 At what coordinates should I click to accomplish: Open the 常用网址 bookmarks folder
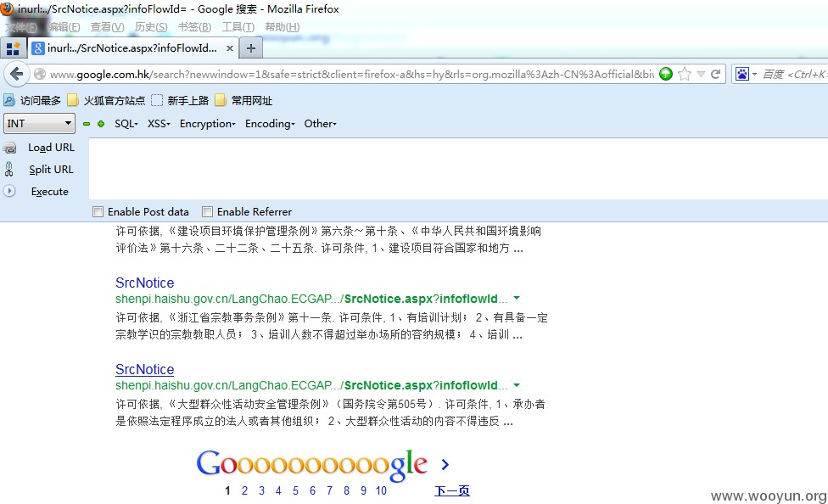pos(244,100)
